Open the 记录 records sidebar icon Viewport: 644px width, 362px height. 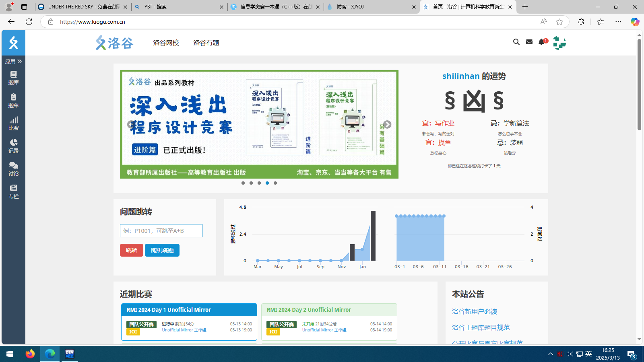13,146
